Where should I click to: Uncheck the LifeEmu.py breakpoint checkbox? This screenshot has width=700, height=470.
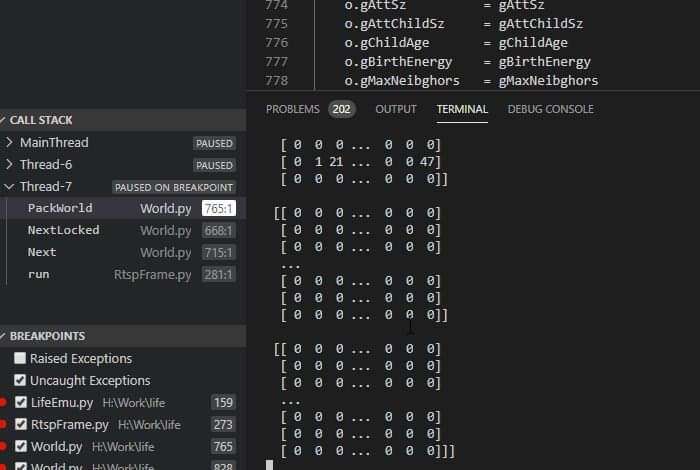tap(20, 403)
